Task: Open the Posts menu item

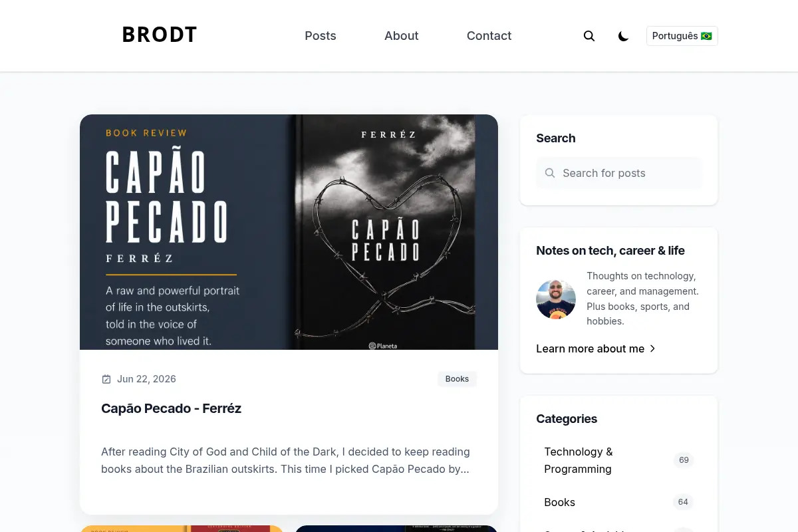Action: coord(321,36)
